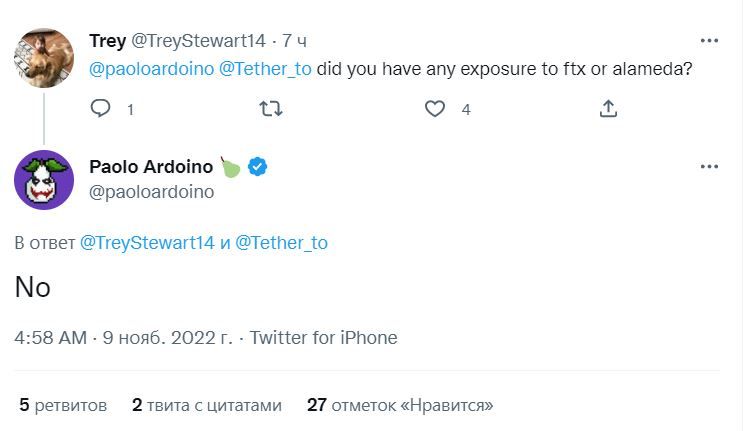Open more options for Trey's tweet
This screenshot has height=431, width=746.
pos(709,41)
